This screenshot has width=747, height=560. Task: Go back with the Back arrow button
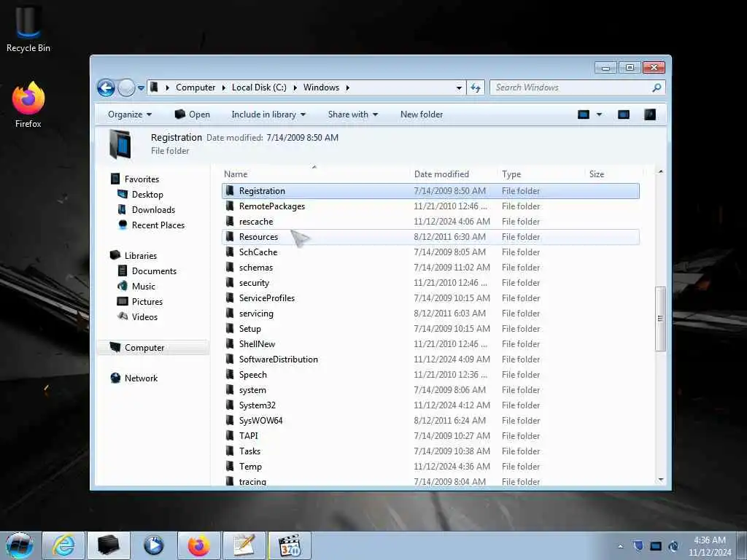tap(106, 87)
